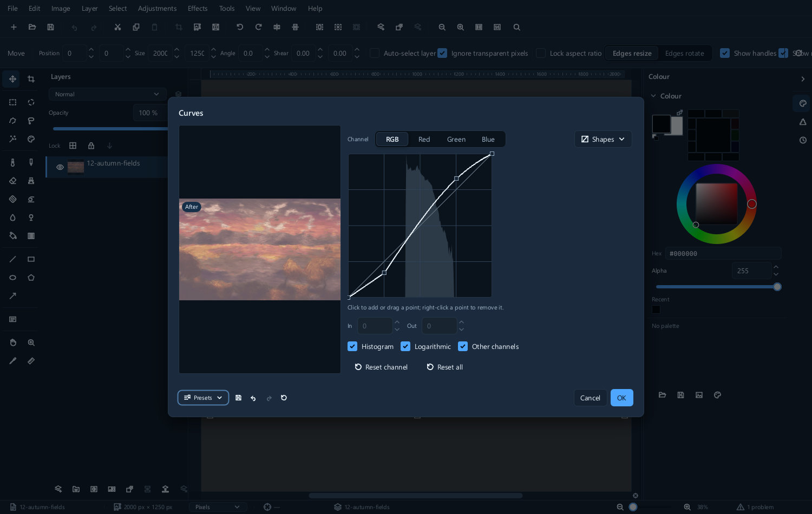Open the Adjustments menu
Image resolution: width=812 pixels, height=514 pixels.
coord(157,8)
